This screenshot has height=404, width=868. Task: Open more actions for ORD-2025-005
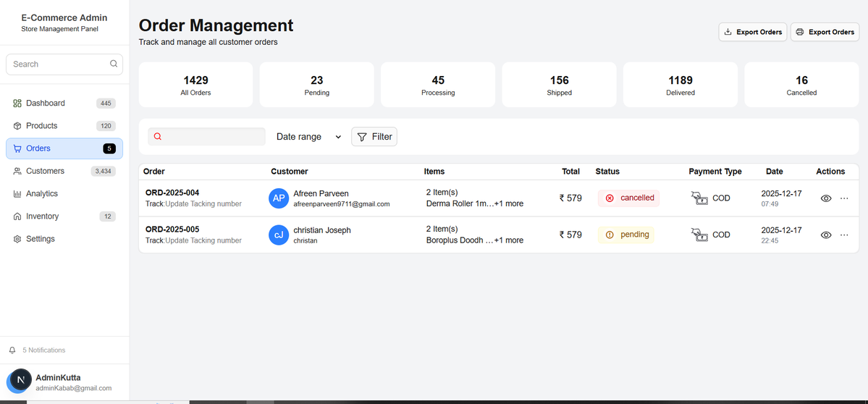click(844, 235)
